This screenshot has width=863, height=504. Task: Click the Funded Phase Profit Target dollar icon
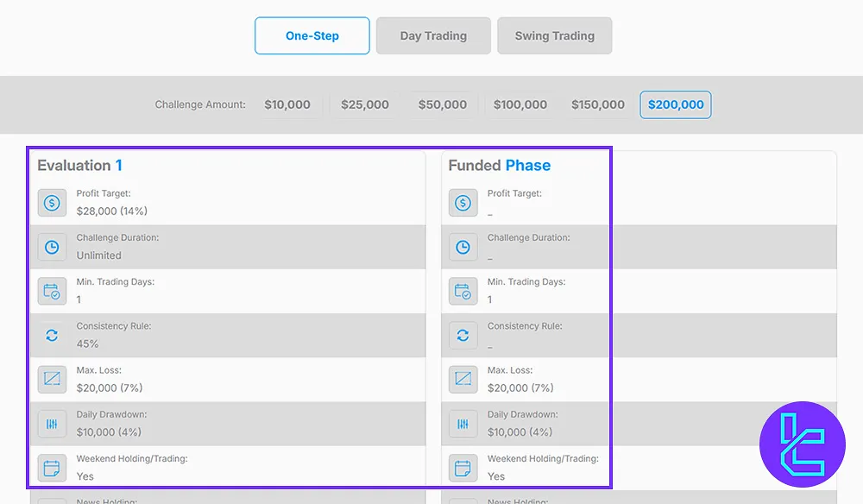tap(463, 203)
